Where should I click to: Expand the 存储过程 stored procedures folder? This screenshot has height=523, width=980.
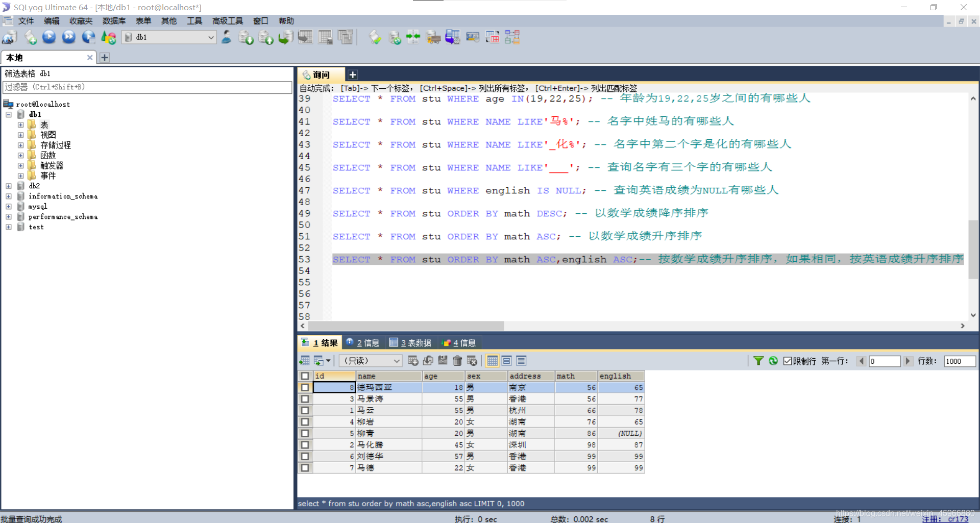tap(20, 145)
